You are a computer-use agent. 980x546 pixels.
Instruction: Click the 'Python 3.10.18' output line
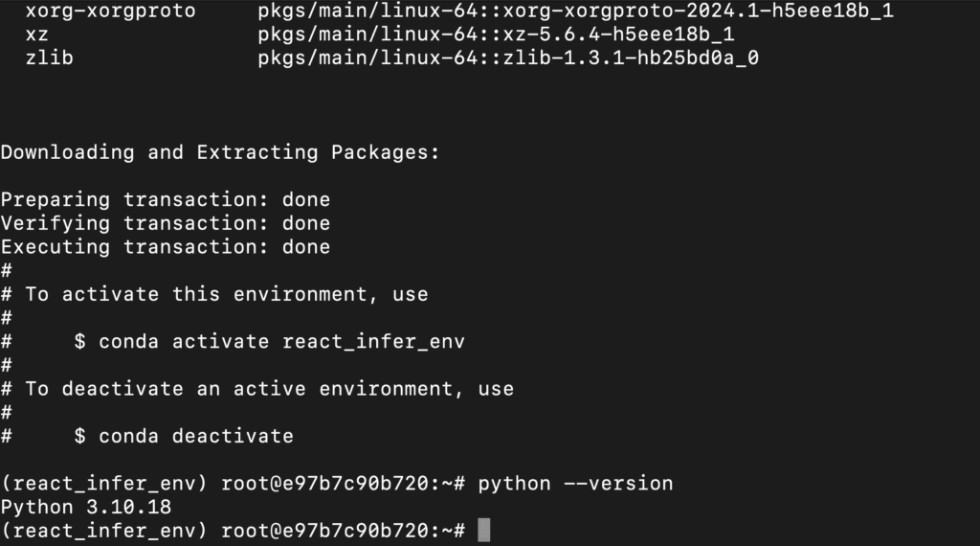point(86,507)
